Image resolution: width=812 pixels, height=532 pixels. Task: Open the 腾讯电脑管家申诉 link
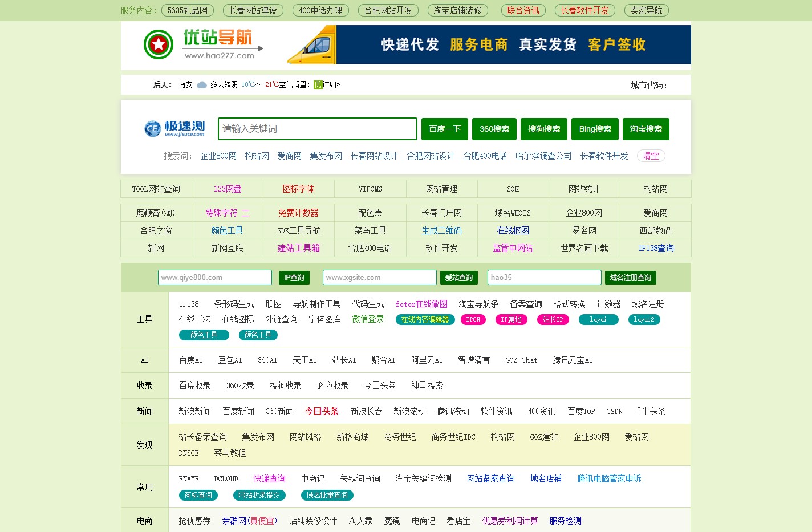[x=610, y=478]
